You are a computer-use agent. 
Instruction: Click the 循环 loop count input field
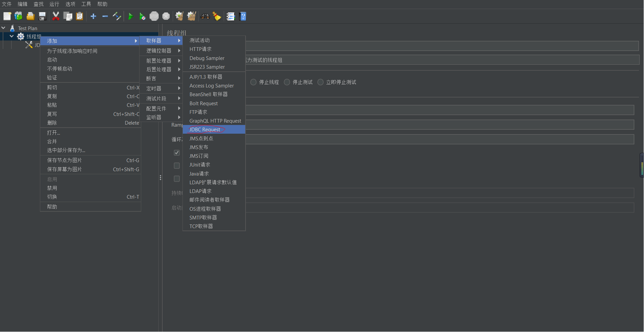point(440,139)
